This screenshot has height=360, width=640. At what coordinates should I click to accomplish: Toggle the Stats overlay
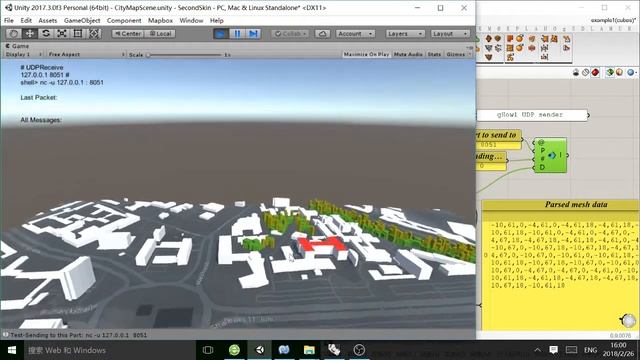point(434,54)
